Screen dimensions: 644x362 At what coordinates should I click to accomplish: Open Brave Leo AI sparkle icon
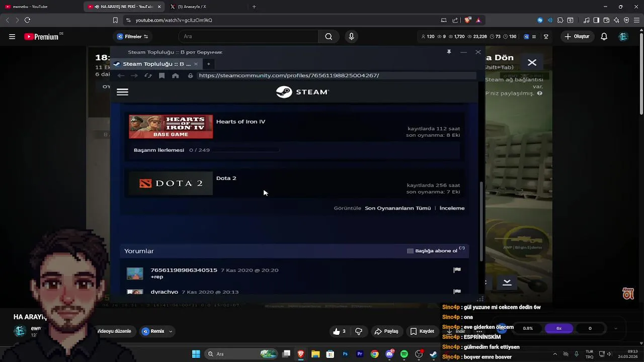pyautogui.click(x=616, y=20)
